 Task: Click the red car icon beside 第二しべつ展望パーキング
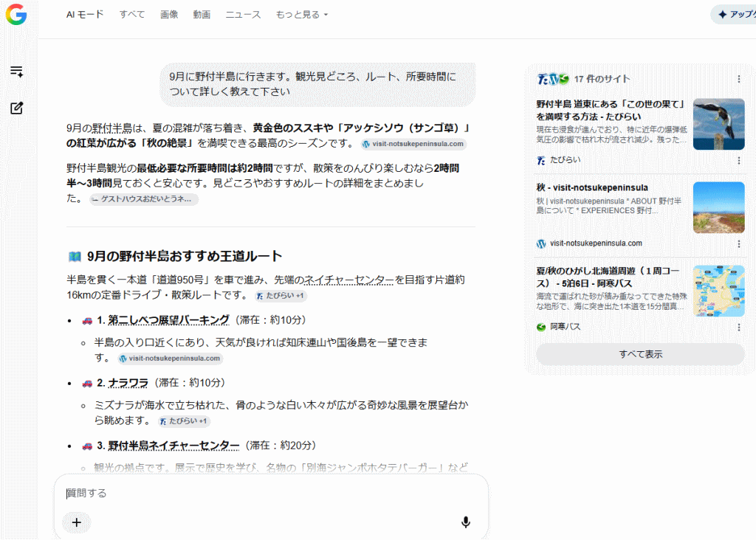(x=87, y=320)
